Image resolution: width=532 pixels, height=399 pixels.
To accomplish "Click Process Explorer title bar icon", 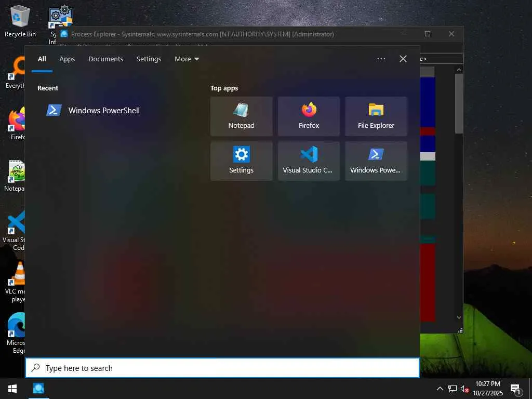I will [x=64, y=34].
